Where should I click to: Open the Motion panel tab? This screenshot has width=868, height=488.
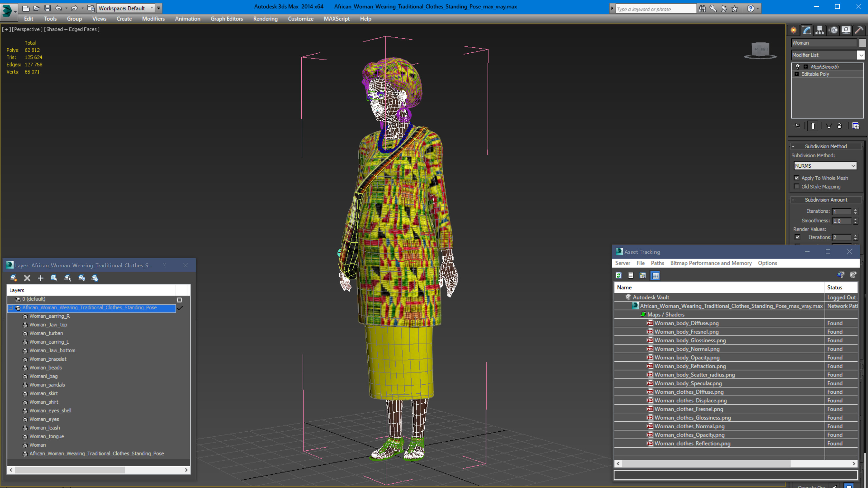[x=833, y=30]
